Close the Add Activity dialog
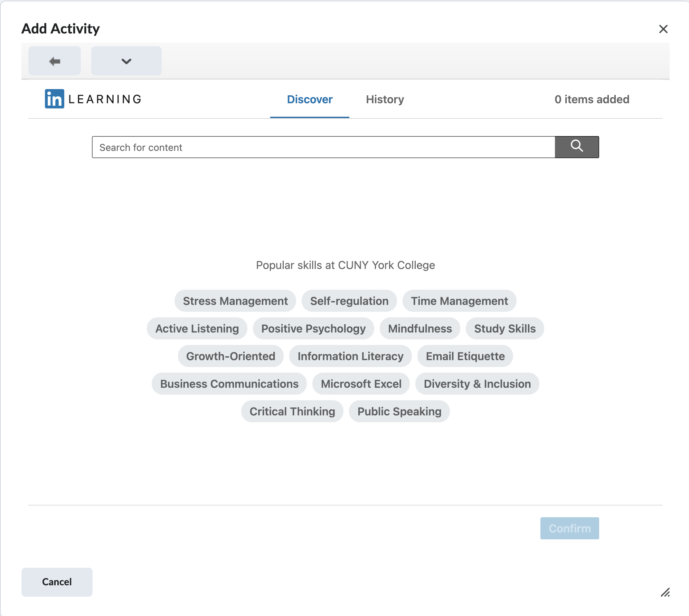 click(664, 29)
